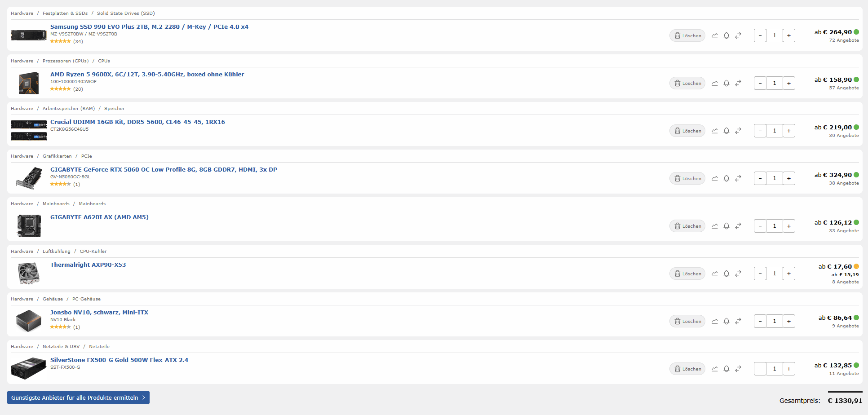Open GIGABYTE GeForce RTX 5060 OC product link
Viewport: 868px width, 415px height.
pyautogui.click(x=164, y=170)
